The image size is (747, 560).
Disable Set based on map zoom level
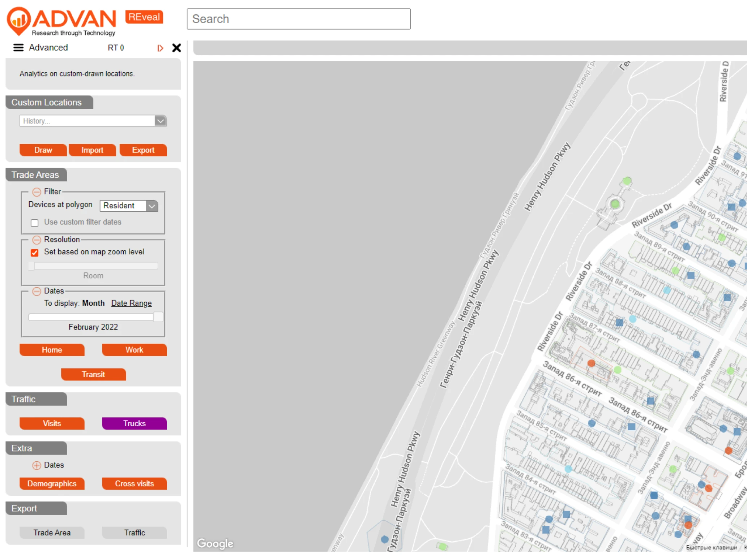click(x=34, y=253)
